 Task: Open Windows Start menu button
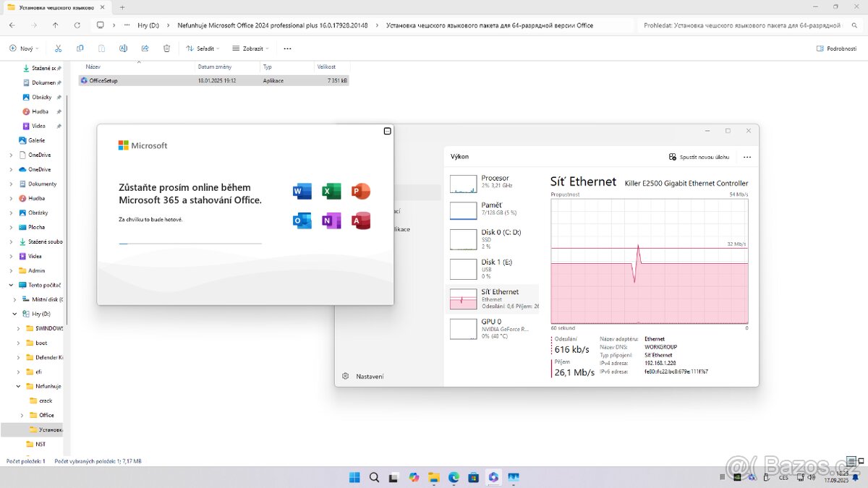pyautogui.click(x=354, y=477)
